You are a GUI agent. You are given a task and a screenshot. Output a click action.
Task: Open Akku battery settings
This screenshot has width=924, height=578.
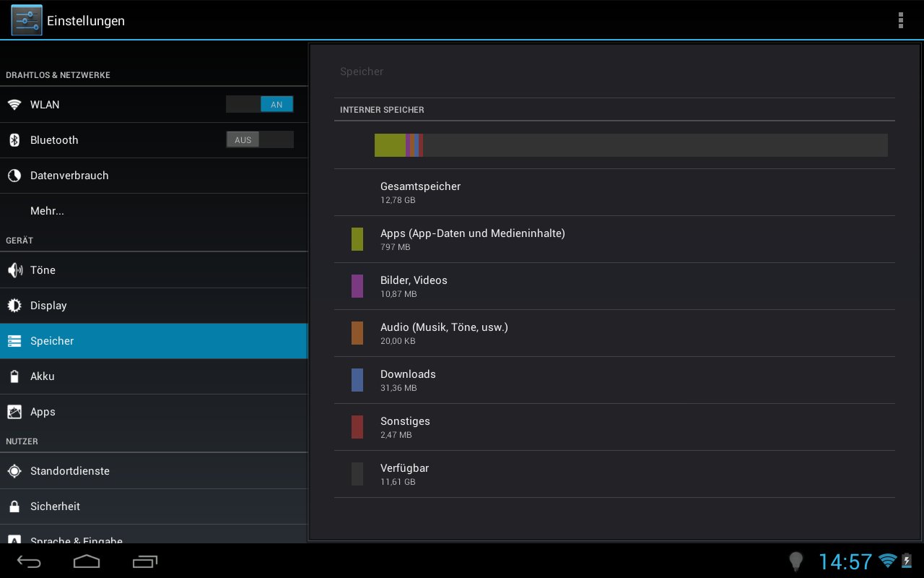click(154, 376)
